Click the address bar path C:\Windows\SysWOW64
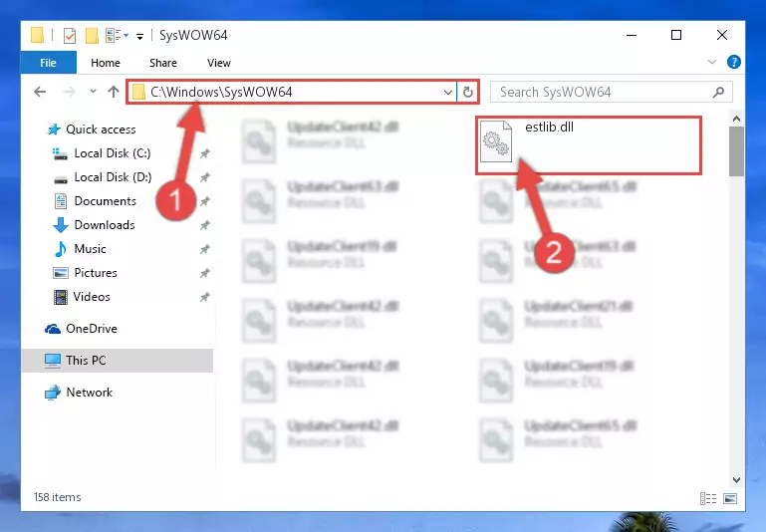The height and width of the screenshot is (532, 766). pos(221,92)
